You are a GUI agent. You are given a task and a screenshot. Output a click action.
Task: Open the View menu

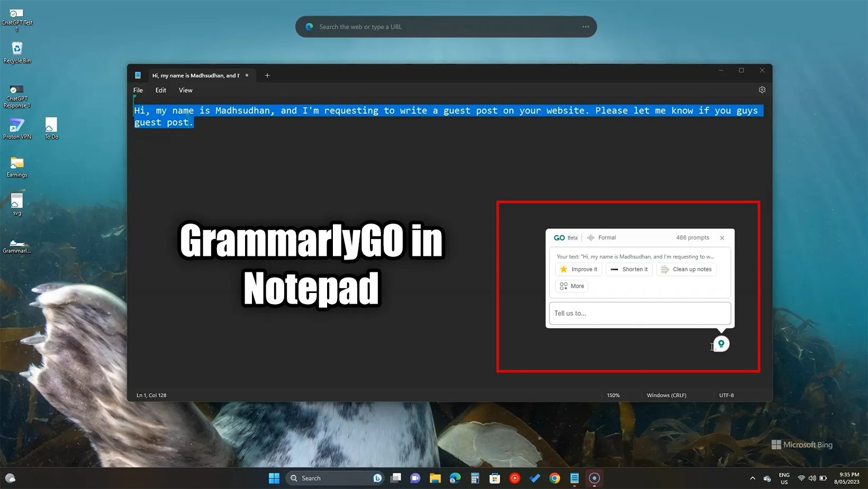click(185, 90)
